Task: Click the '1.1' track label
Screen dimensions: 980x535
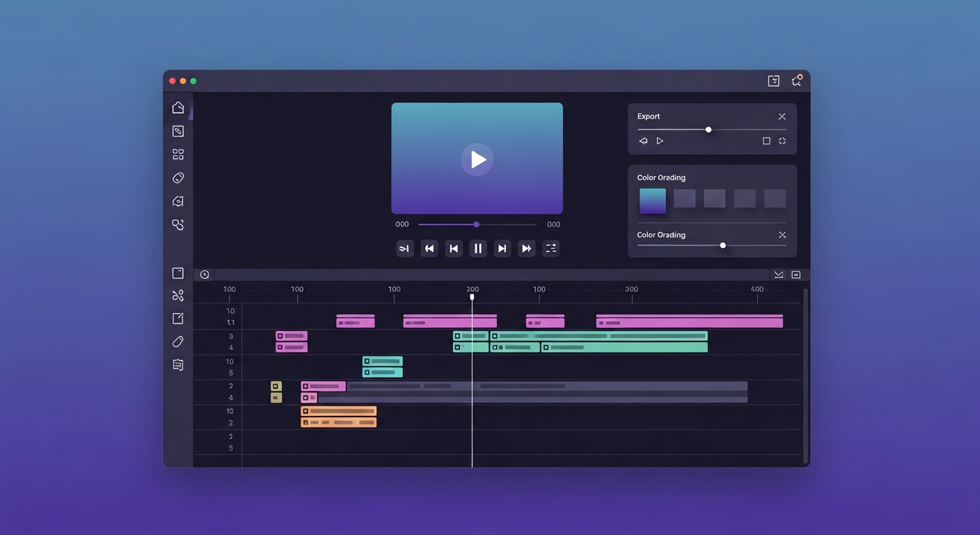Action: pyautogui.click(x=230, y=323)
